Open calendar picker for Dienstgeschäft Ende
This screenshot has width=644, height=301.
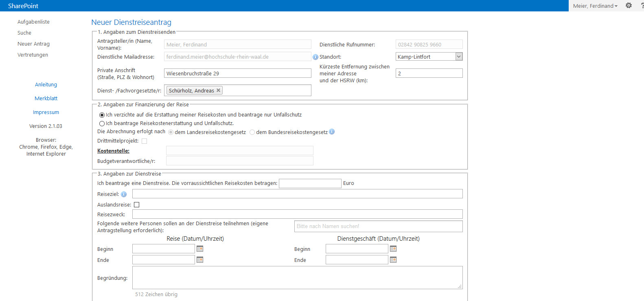(x=393, y=260)
